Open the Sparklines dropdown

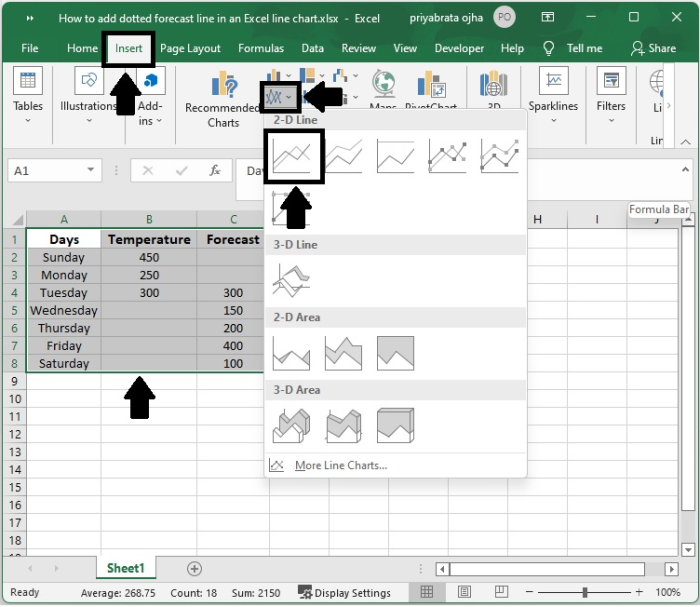point(553,95)
